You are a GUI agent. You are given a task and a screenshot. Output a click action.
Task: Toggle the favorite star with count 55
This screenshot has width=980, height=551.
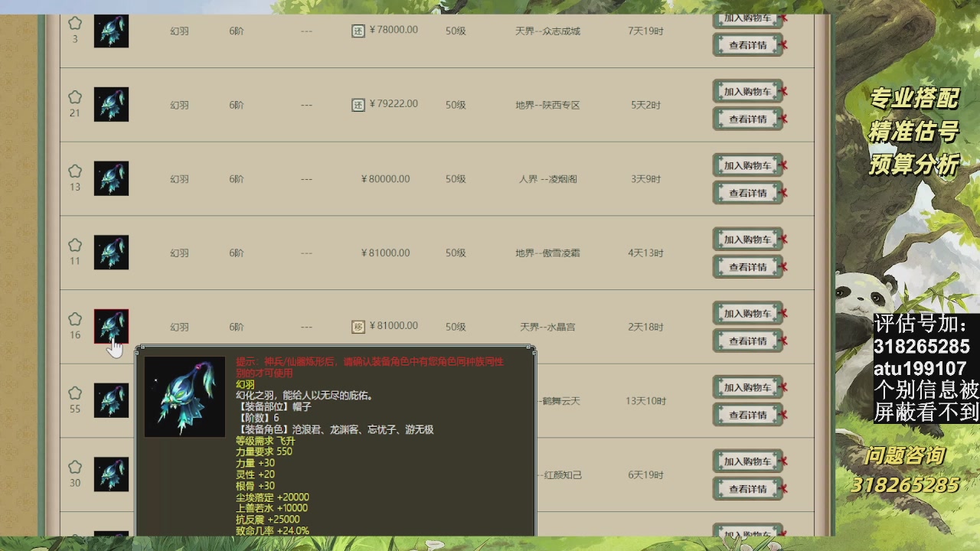74,393
